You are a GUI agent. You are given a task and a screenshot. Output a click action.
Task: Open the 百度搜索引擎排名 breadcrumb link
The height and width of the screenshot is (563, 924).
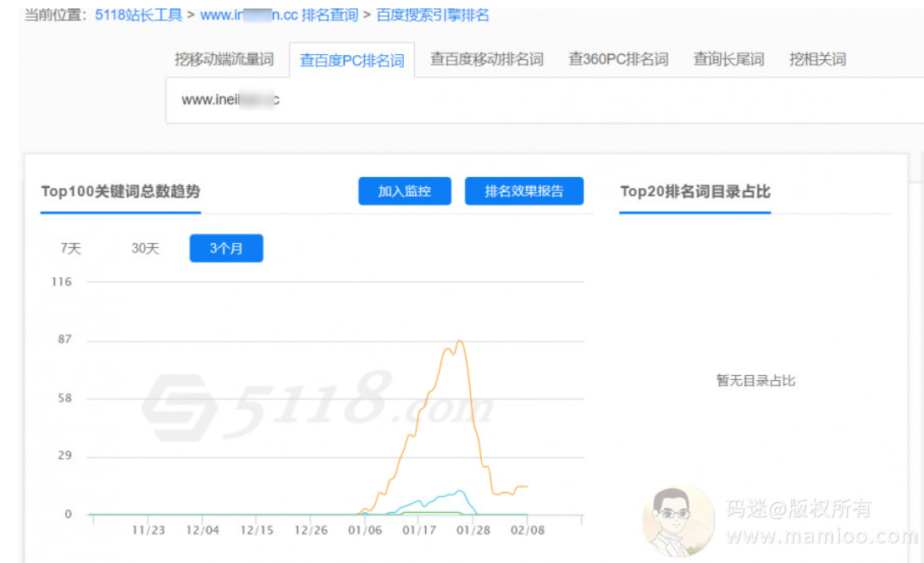point(433,14)
